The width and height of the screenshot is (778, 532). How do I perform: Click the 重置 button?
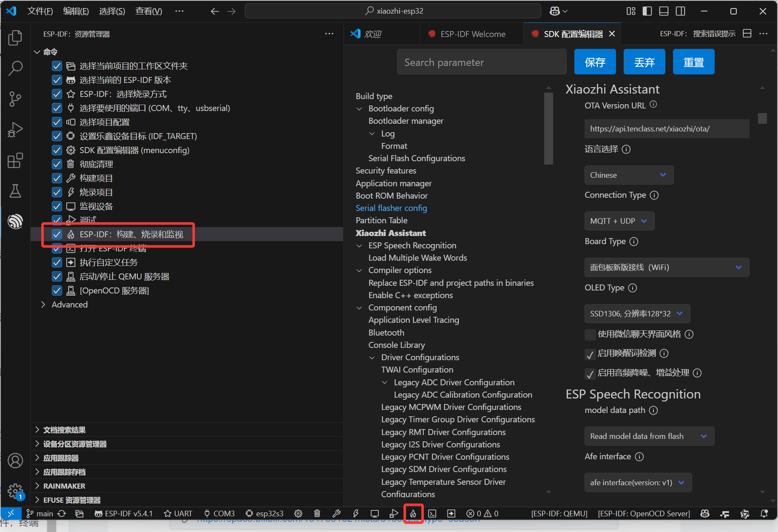click(x=693, y=62)
